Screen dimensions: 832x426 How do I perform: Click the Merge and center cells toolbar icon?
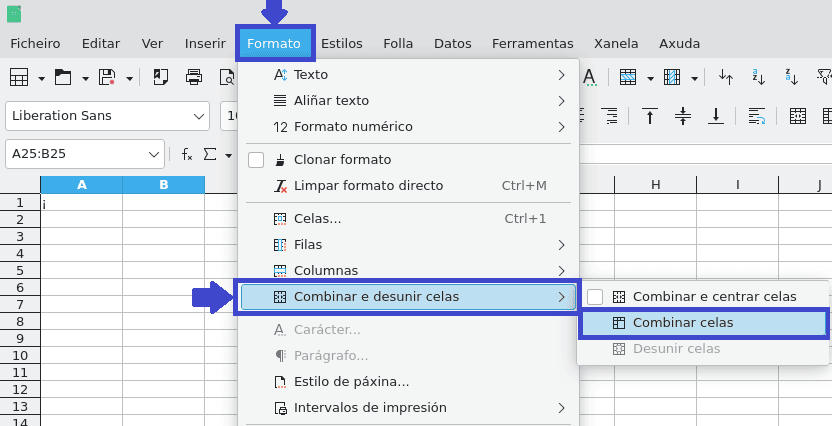798,116
